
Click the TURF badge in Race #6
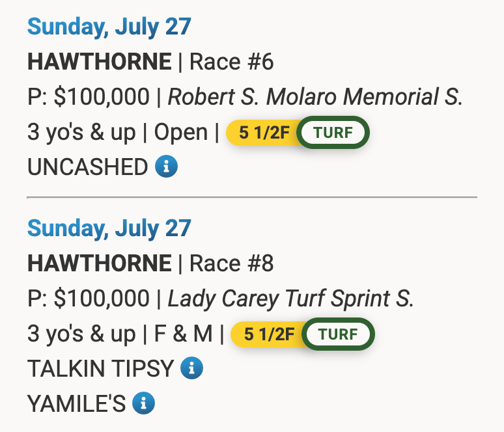point(333,133)
